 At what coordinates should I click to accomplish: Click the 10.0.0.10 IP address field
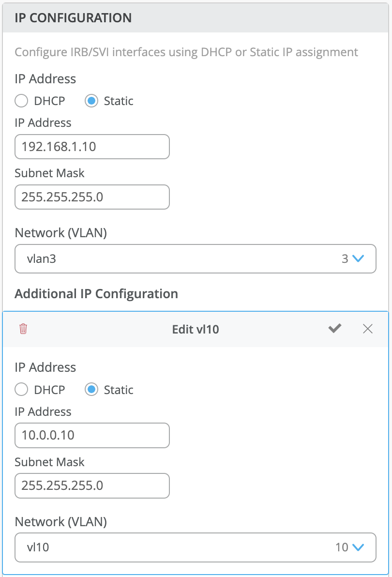[92, 435]
